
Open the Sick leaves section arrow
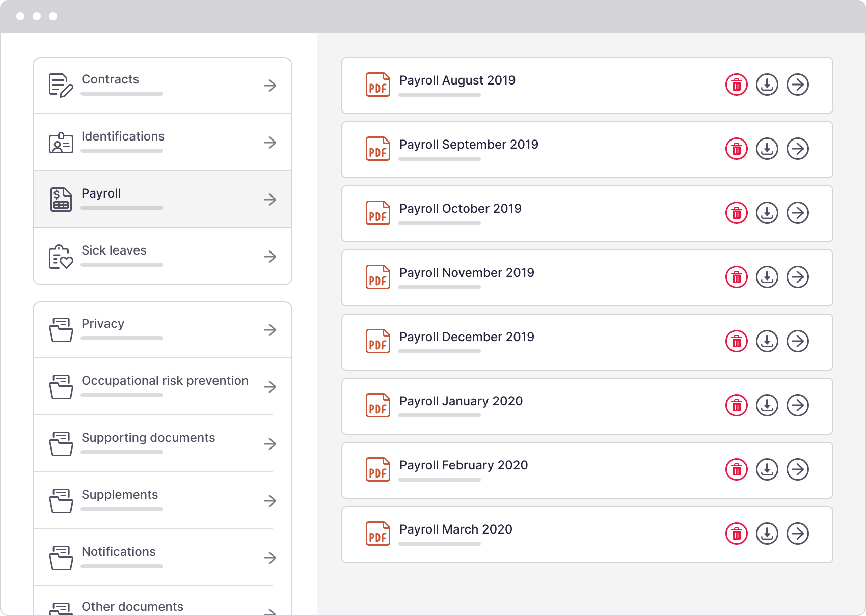270,257
